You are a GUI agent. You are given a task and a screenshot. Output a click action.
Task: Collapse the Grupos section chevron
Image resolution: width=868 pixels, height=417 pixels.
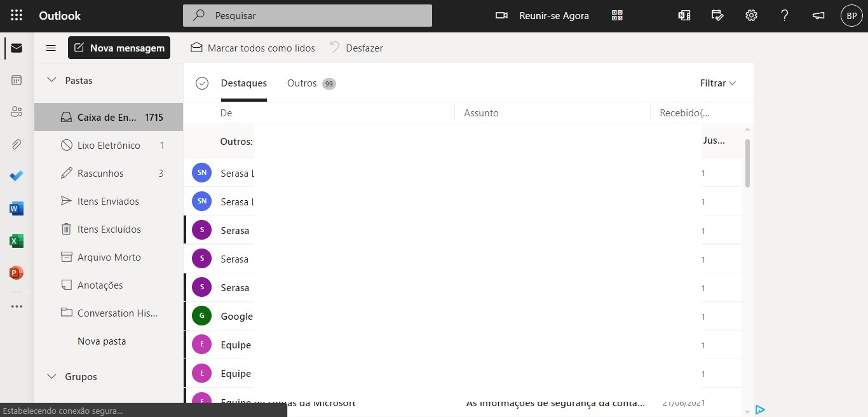(x=52, y=376)
